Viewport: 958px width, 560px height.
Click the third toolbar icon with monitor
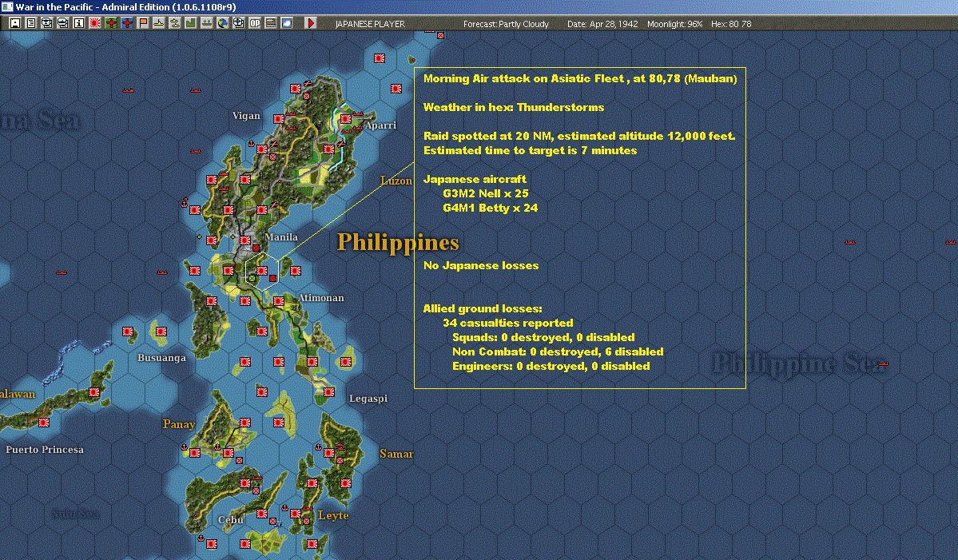[x=47, y=23]
